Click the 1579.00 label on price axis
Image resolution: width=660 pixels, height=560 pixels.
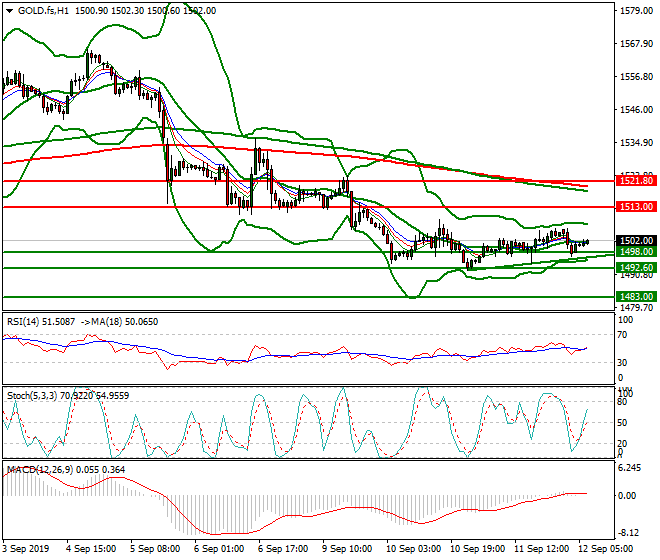pyautogui.click(x=636, y=12)
